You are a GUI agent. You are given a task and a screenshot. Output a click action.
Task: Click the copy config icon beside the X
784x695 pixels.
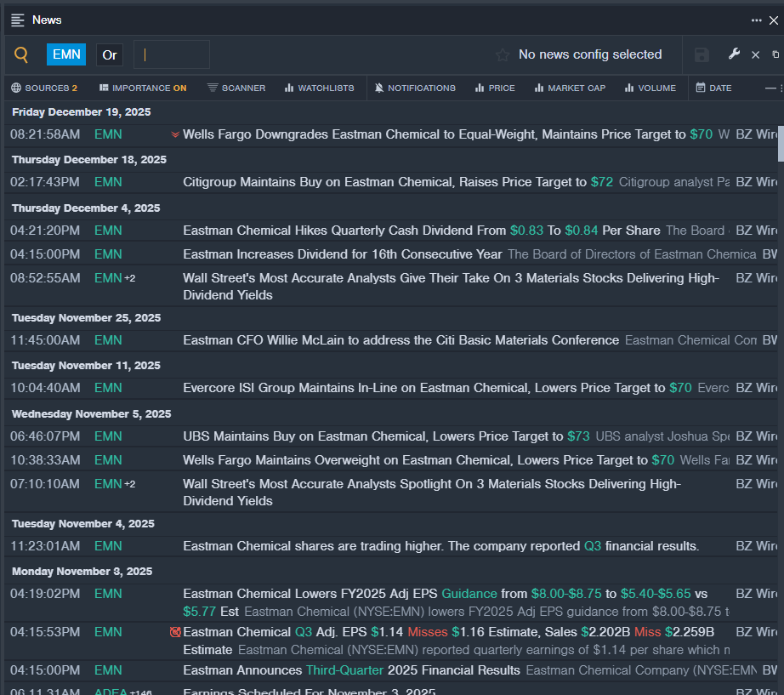coord(775,54)
